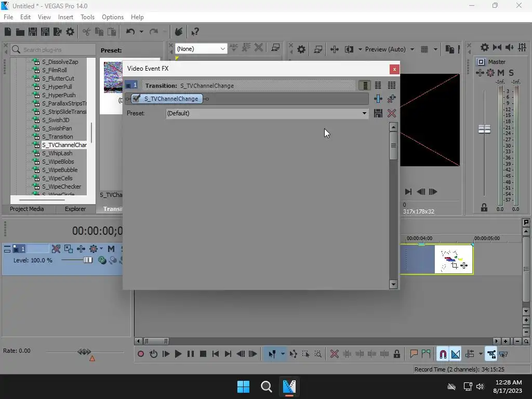This screenshot has width=532, height=399.
Task: Toggle Auto Ripple button
Action: pos(470,354)
